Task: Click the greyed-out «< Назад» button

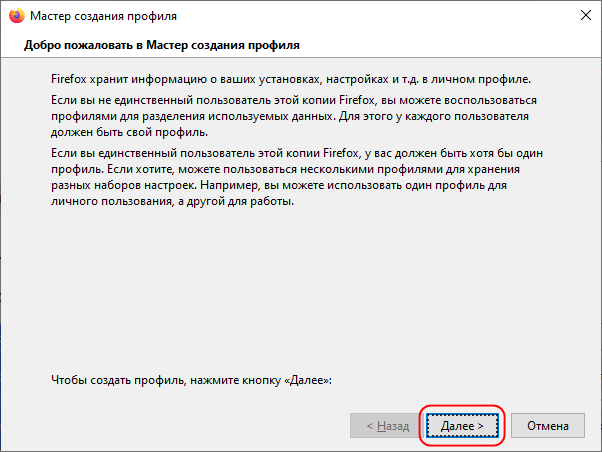Action: (387, 426)
